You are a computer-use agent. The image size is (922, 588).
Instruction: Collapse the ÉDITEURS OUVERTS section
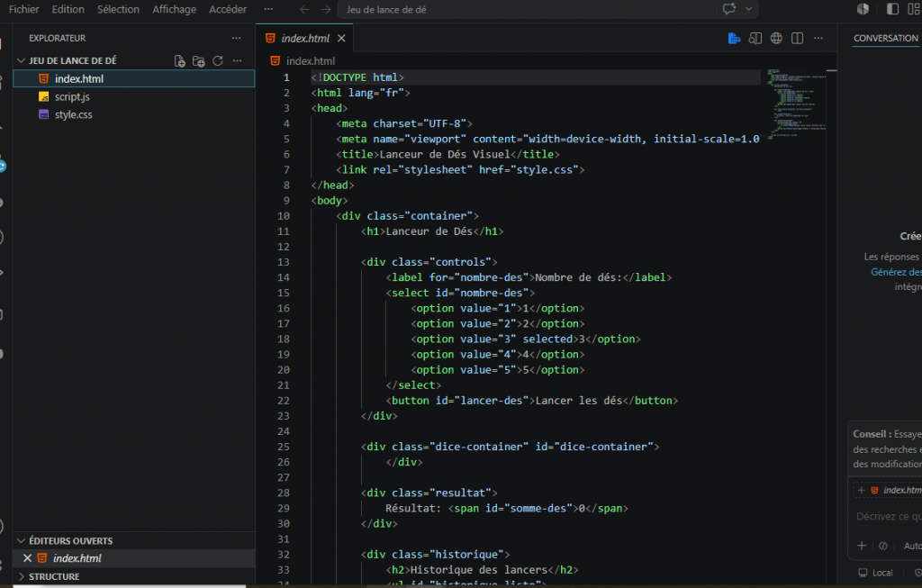pyautogui.click(x=22, y=541)
